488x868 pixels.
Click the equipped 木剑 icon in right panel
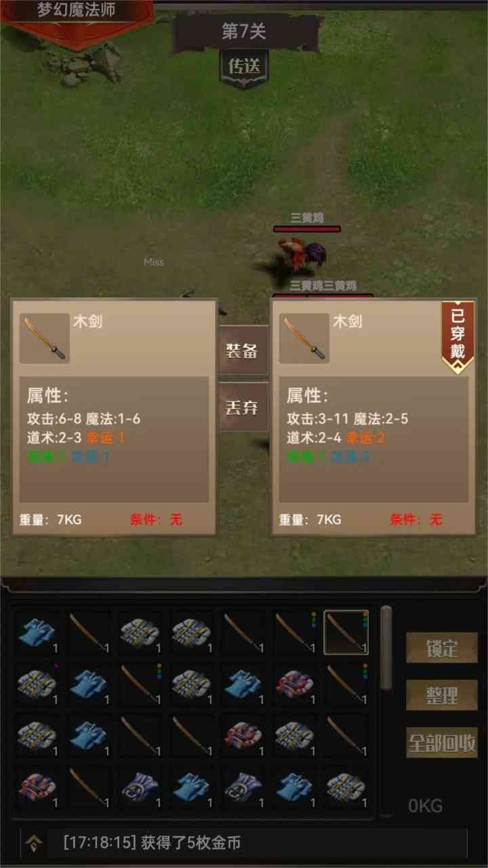[x=304, y=338]
